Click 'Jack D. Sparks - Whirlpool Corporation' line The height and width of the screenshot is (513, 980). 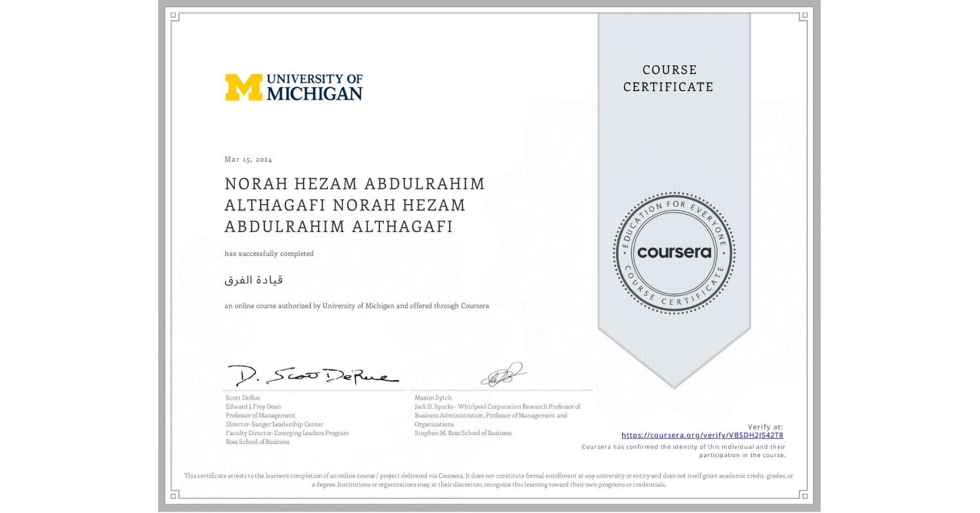click(x=497, y=406)
